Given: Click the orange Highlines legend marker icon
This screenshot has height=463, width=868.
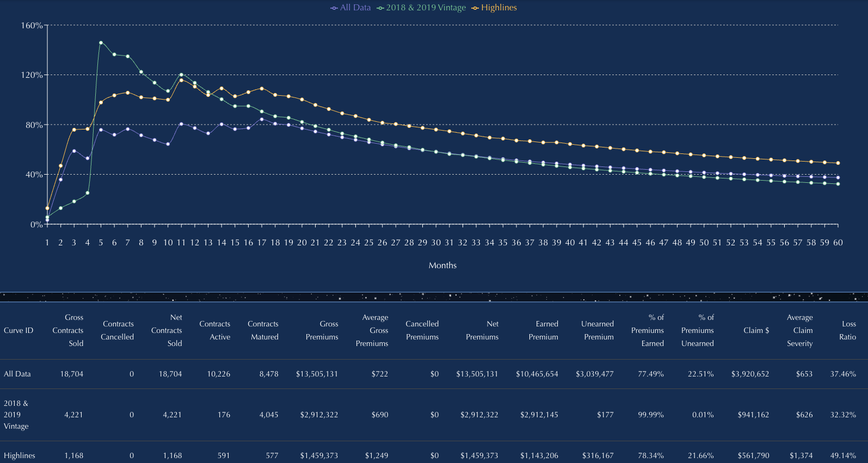Looking at the screenshot, I should 475,8.
